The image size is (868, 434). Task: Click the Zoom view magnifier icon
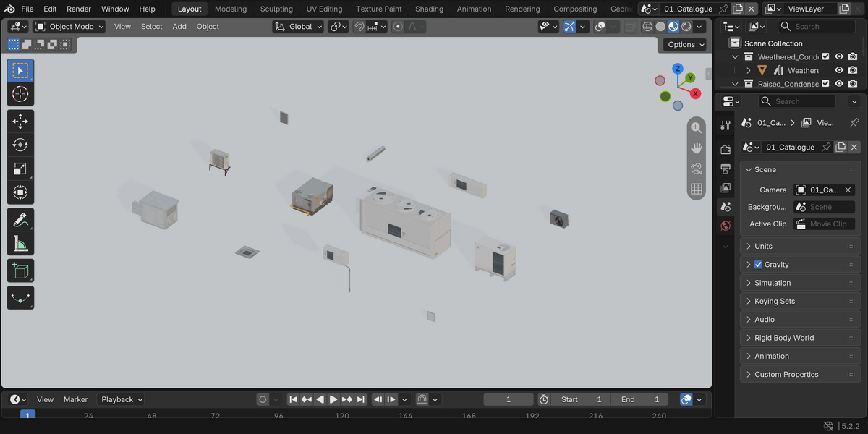[696, 127]
